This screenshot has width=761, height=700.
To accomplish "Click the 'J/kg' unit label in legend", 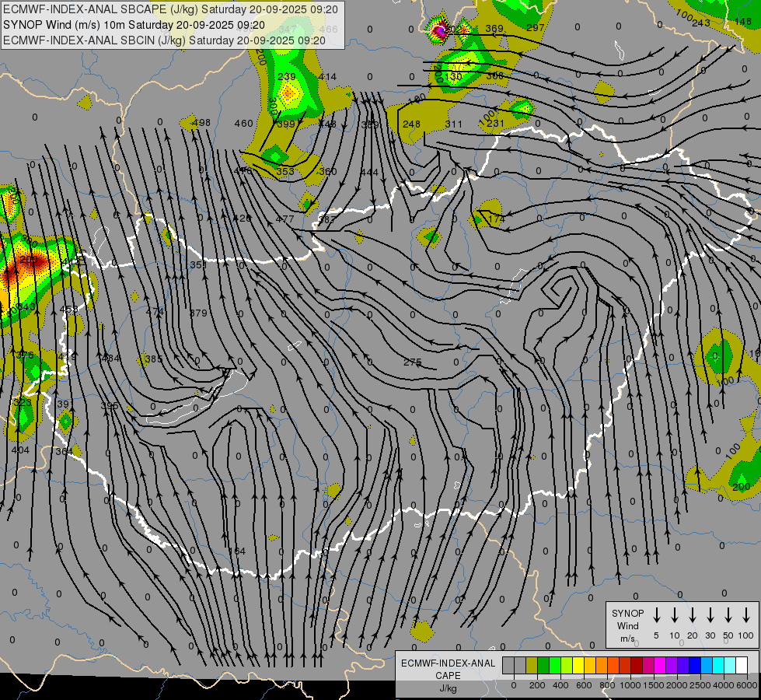I will pyautogui.click(x=448, y=688).
